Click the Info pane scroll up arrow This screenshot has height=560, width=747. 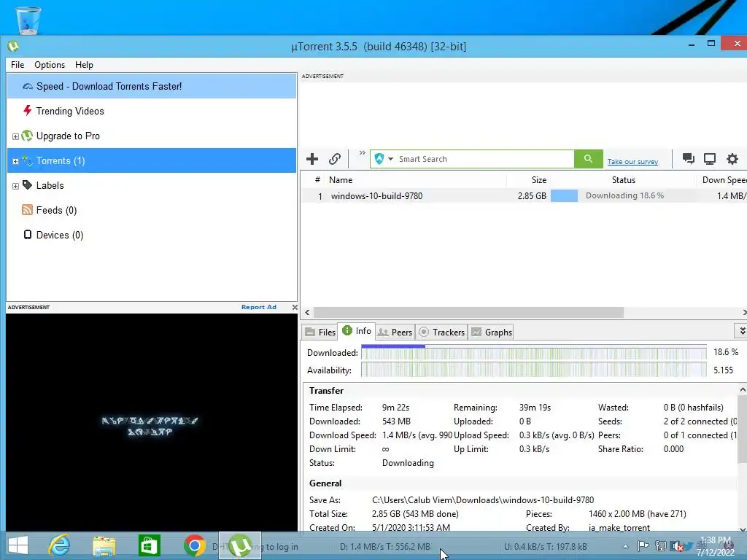742,390
